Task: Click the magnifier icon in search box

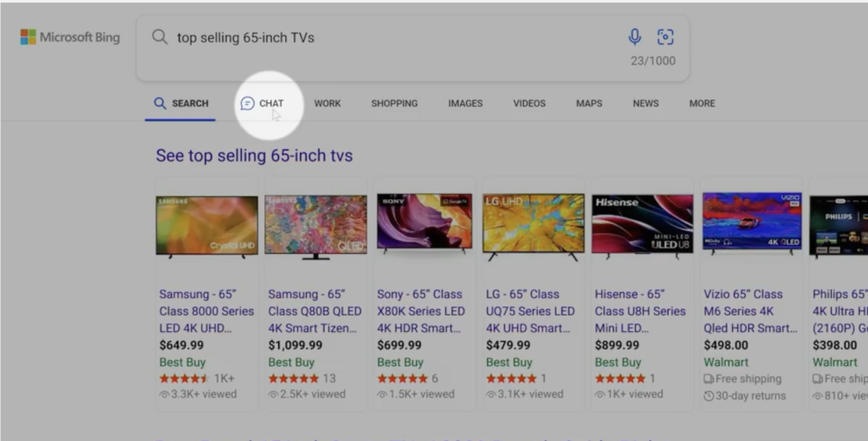Action: tap(160, 37)
